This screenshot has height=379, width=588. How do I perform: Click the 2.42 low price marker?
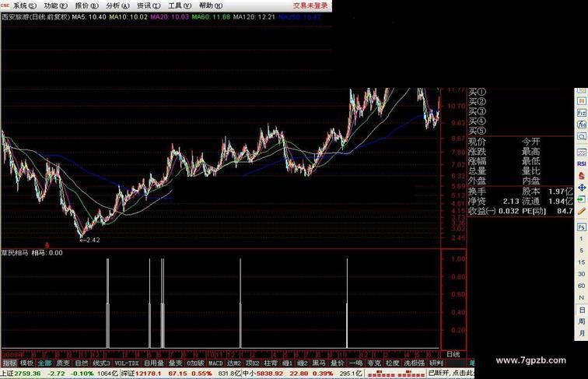point(90,240)
